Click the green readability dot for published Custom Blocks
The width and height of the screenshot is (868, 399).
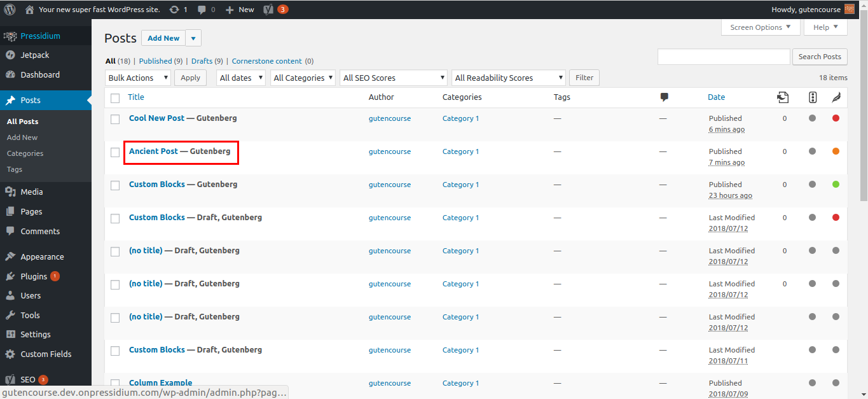click(836, 184)
